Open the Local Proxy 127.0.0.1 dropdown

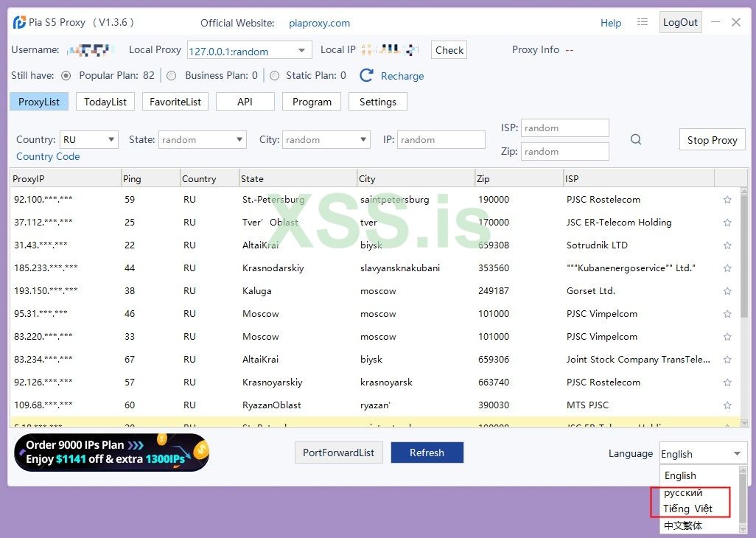click(x=249, y=51)
